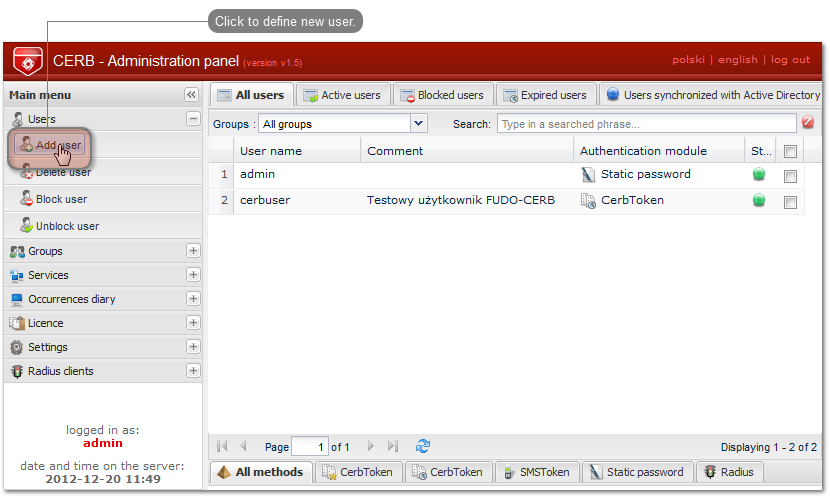Sort by Authentication module column header
Viewport: 830px width, 498px height.
point(658,151)
